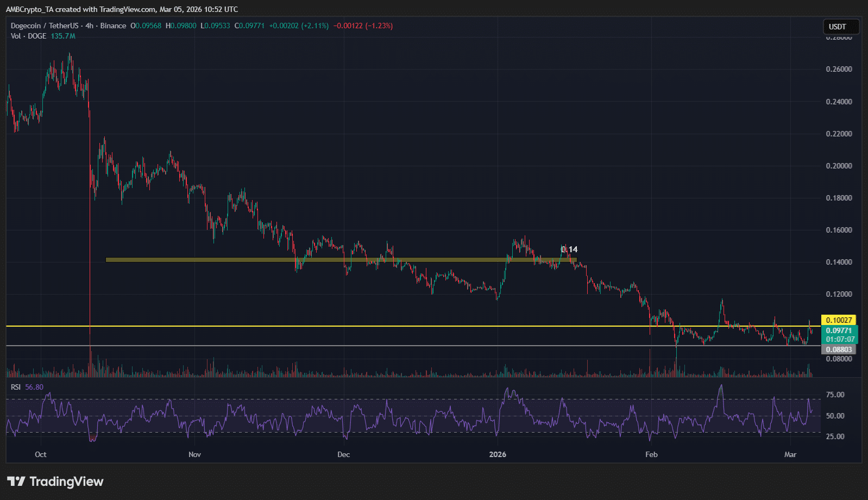Click the Oct label on time axis
The image size is (868, 500).
tap(41, 454)
